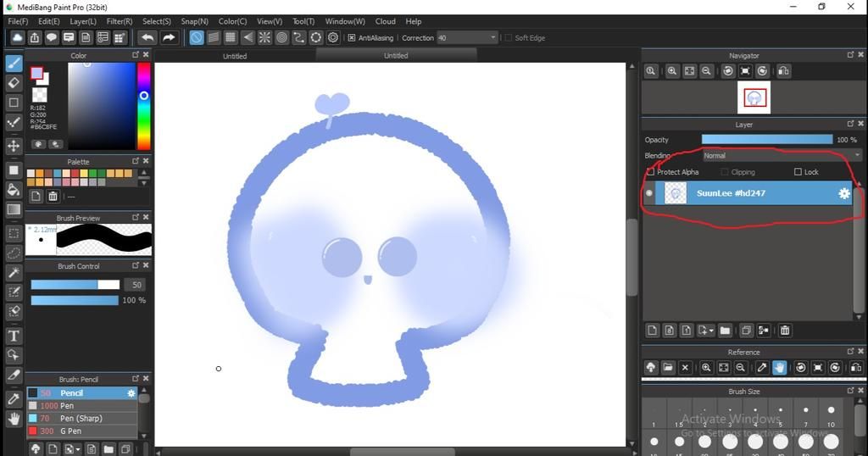Open Pencil brush settings gear
The width and height of the screenshot is (868, 456).
pos(131,393)
